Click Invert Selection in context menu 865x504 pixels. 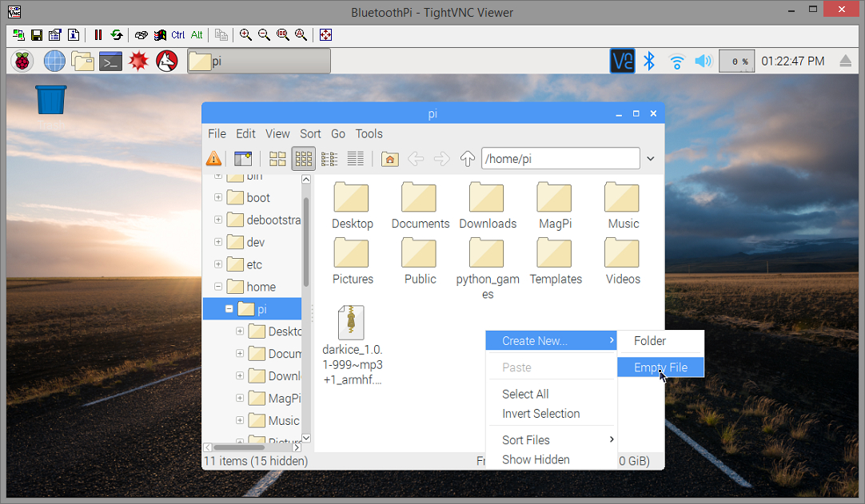coord(551,414)
